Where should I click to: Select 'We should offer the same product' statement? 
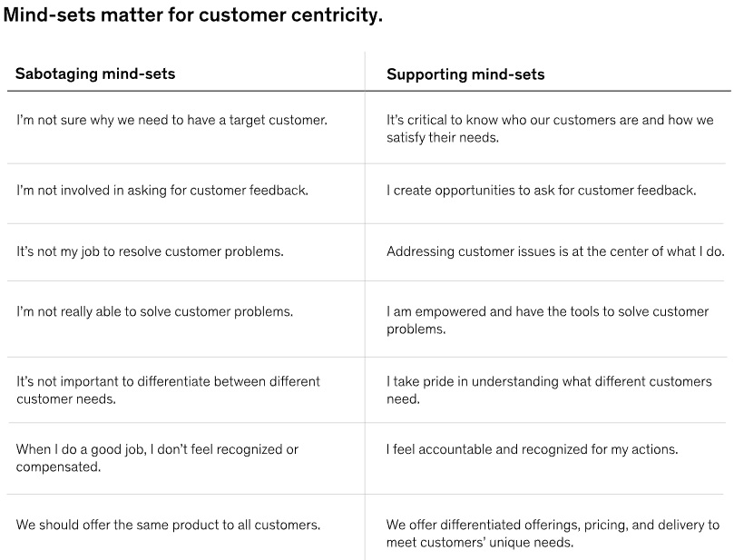coord(168,525)
